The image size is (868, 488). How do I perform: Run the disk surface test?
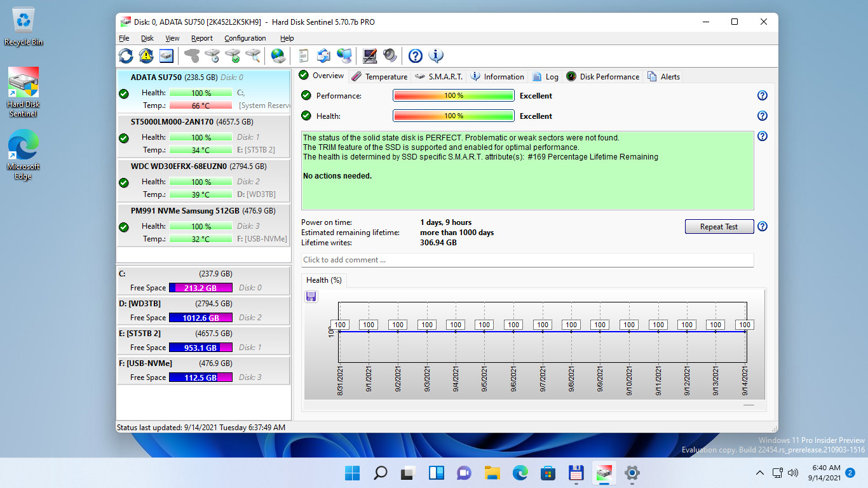[231, 56]
